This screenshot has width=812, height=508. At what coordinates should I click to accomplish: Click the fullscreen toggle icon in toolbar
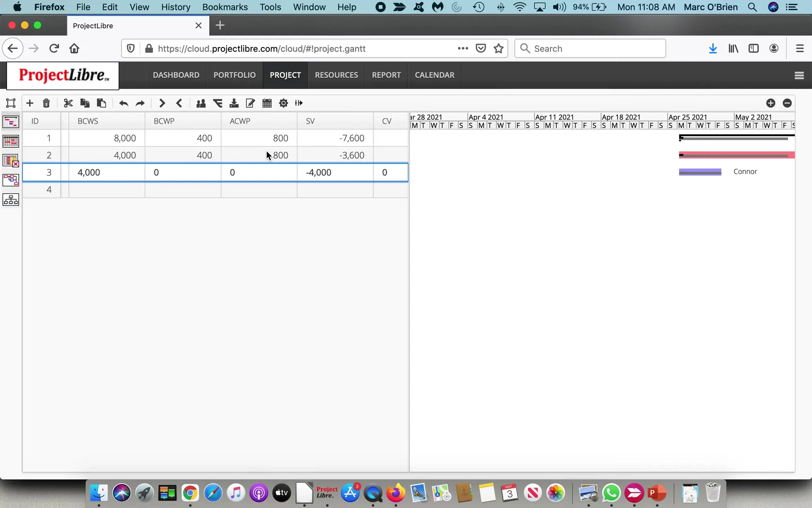point(11,103)
